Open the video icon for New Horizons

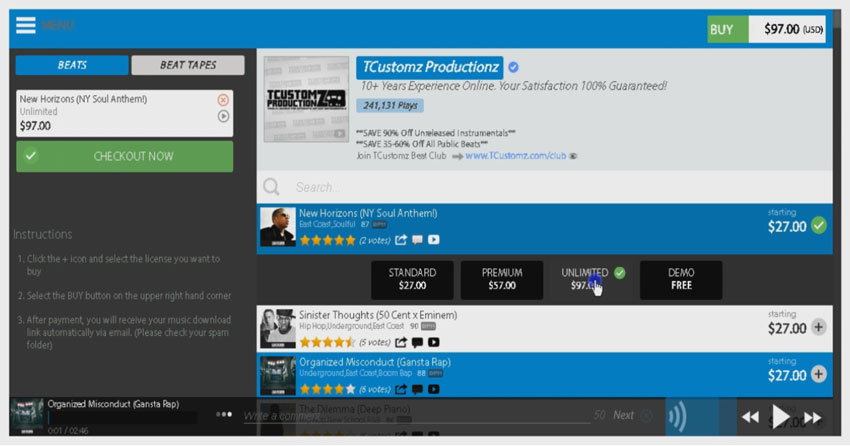pos(434,240)
